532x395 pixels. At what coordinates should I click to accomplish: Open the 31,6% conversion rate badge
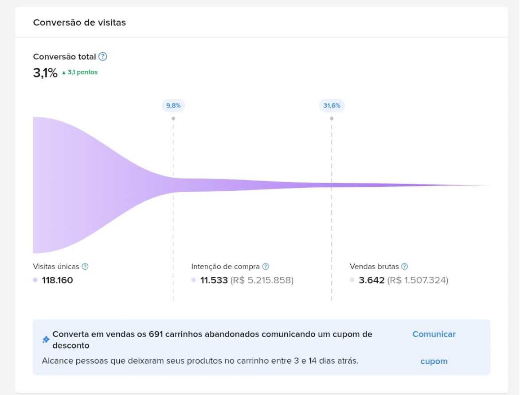click(x=332, y=105)
